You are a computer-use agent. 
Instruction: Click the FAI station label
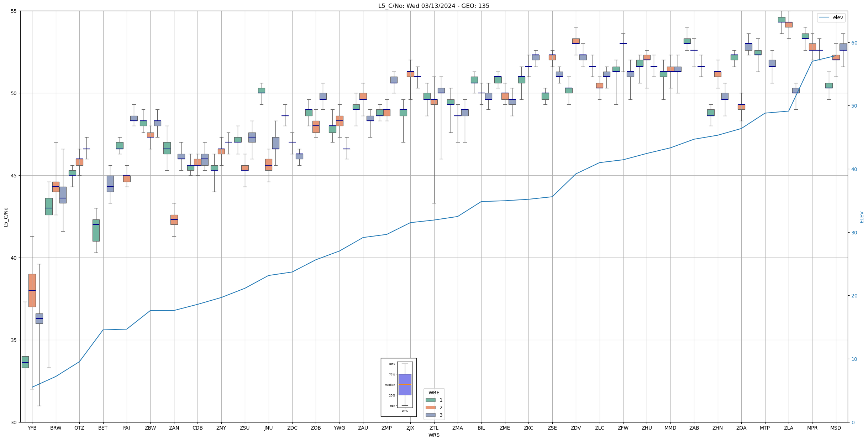click(x=127, y=428)
